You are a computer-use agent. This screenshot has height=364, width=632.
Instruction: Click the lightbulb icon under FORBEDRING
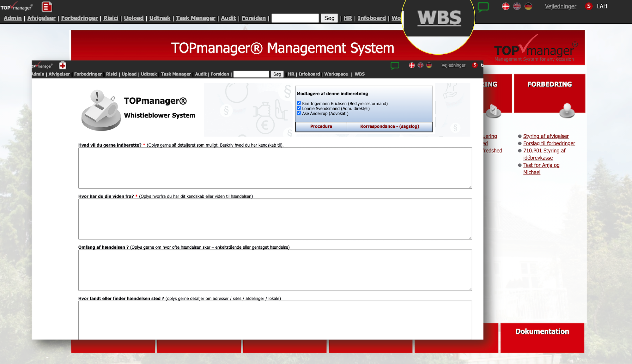567,111
